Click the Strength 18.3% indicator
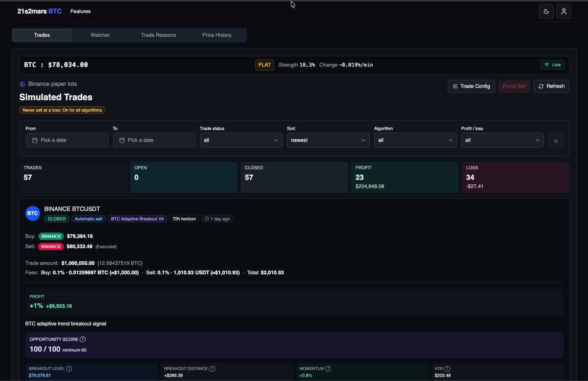The image size is (588, 381). (x=297, y=65)
